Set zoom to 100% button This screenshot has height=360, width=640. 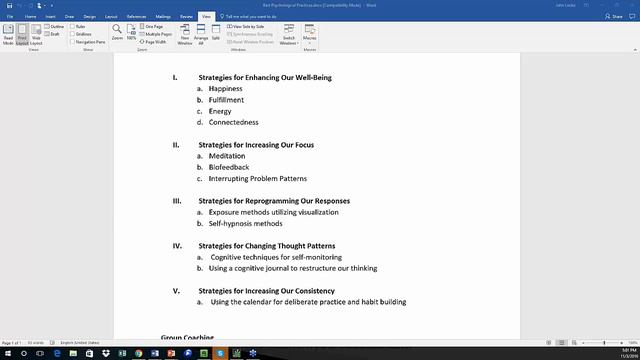131,32
